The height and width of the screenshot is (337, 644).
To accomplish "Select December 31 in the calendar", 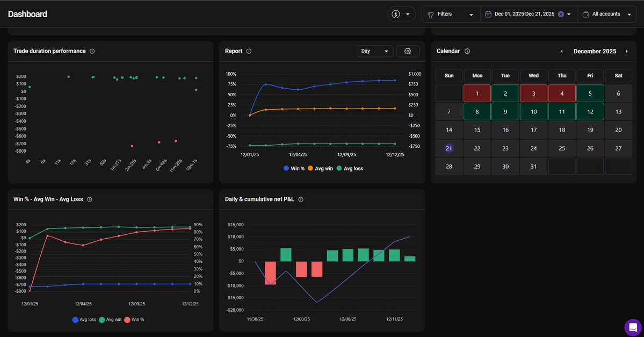I will pos(533,167).
